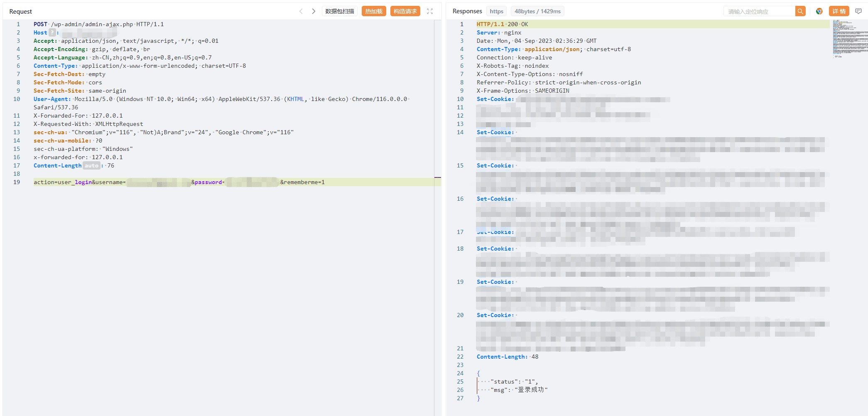Screen dimensions: 868x416
Task: Click &rememberme=1 in request body
Action: [x=302, y=182]
